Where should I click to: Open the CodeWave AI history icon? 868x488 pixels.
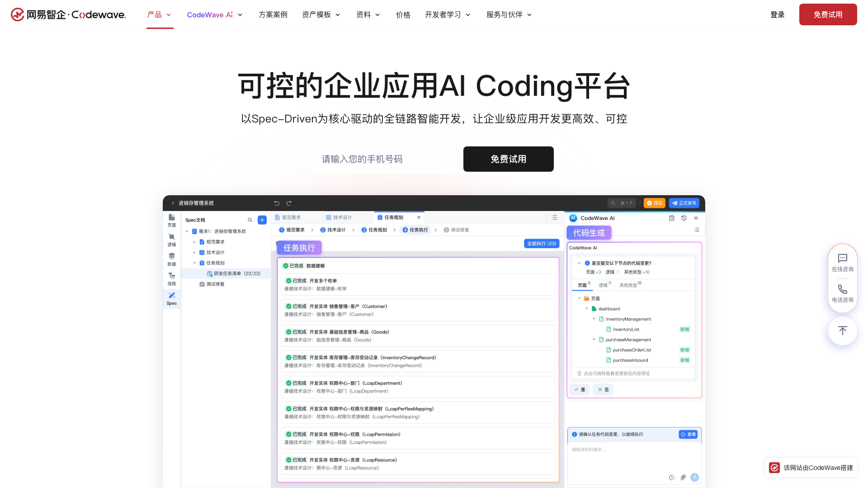coord(684,218)
